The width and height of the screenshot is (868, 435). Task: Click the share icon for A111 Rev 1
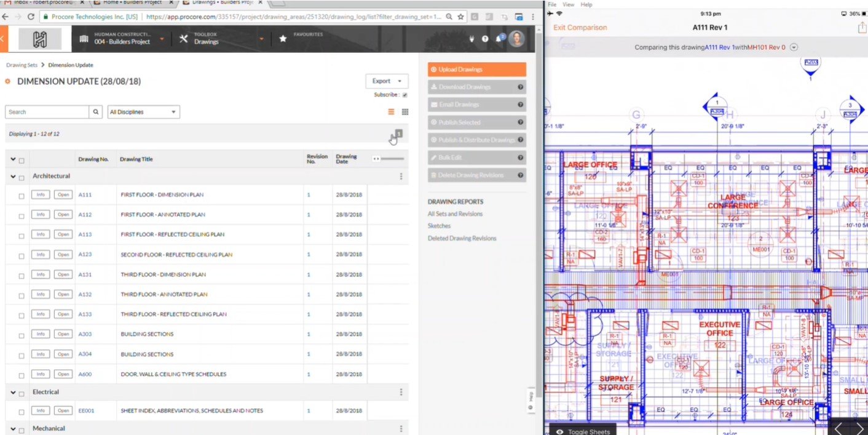(x=862, y=28)
